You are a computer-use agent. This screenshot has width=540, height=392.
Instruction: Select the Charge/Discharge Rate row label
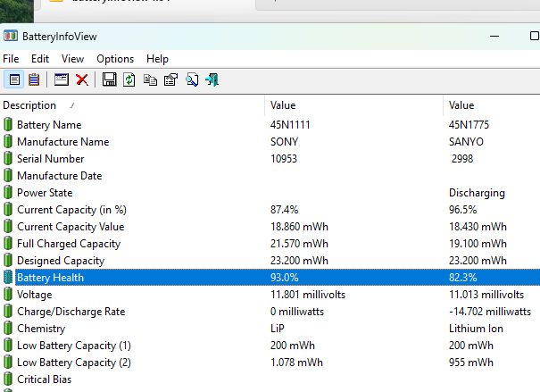71,312
